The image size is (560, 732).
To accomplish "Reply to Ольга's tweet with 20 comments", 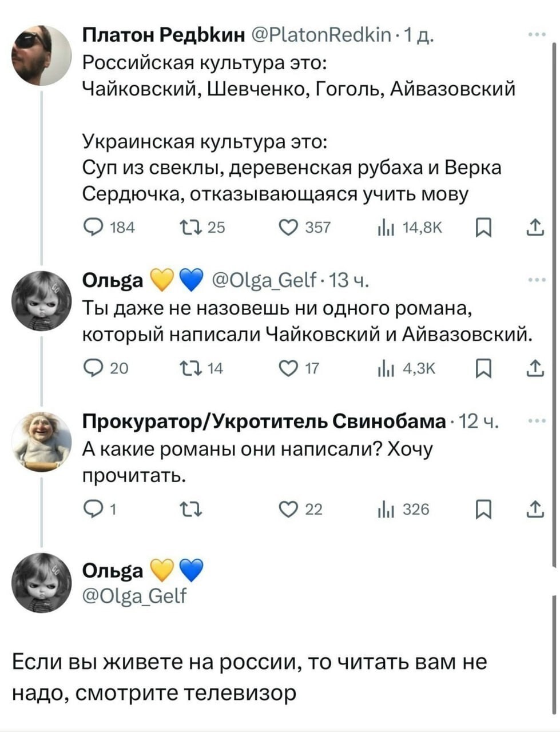I will point(92,369).
